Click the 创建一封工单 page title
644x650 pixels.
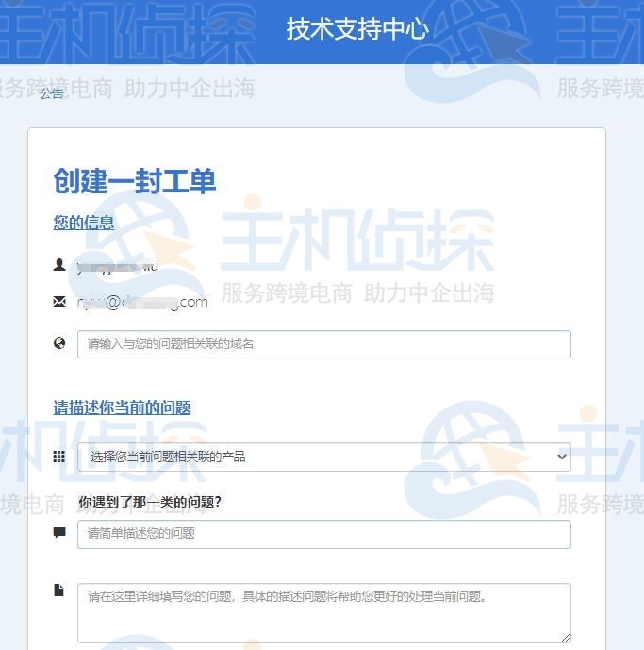coord(135,181)
